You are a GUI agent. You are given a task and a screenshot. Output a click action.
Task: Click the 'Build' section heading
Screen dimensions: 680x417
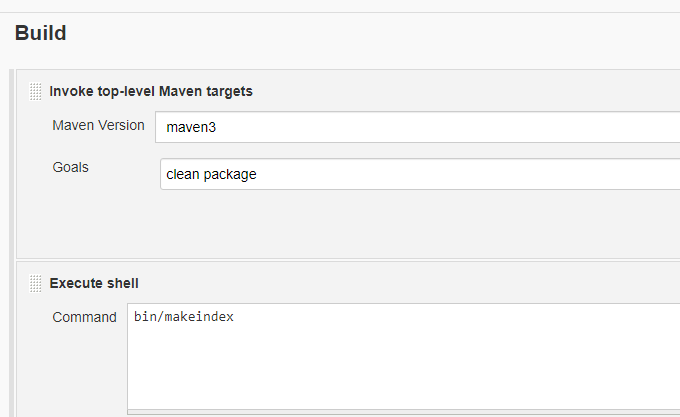40,33
